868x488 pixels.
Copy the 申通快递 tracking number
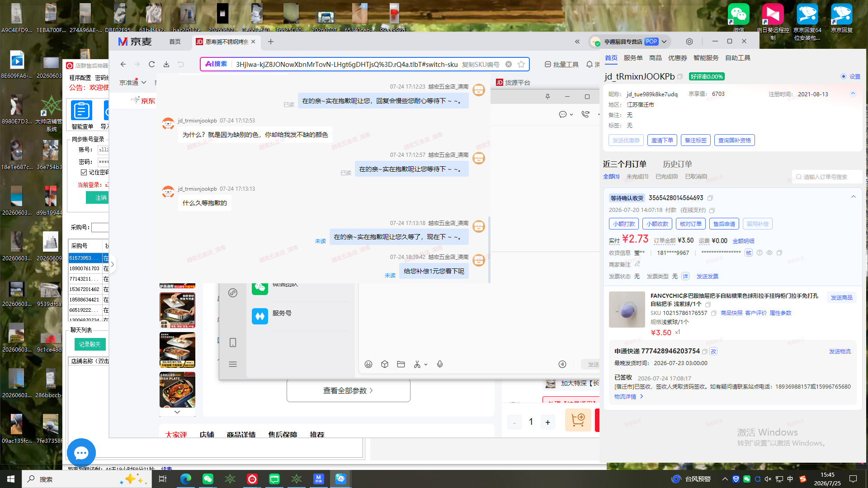pyautogui.click(x=704, y=351)
